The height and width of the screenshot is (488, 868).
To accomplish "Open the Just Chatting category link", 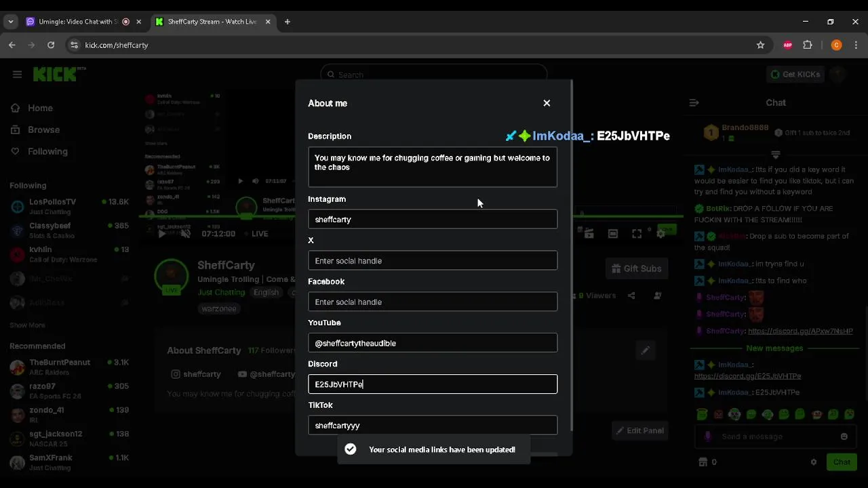I will click(221, 292).
